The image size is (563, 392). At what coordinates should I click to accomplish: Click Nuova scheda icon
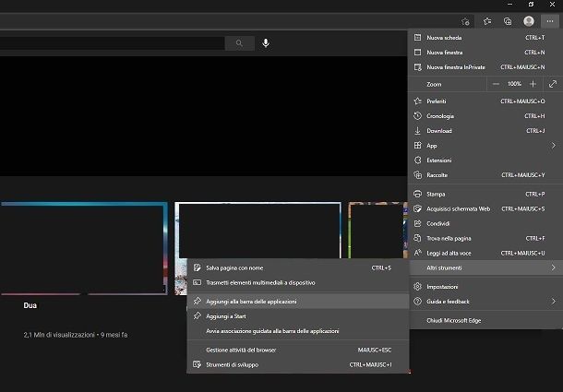(x=417, y=37)
